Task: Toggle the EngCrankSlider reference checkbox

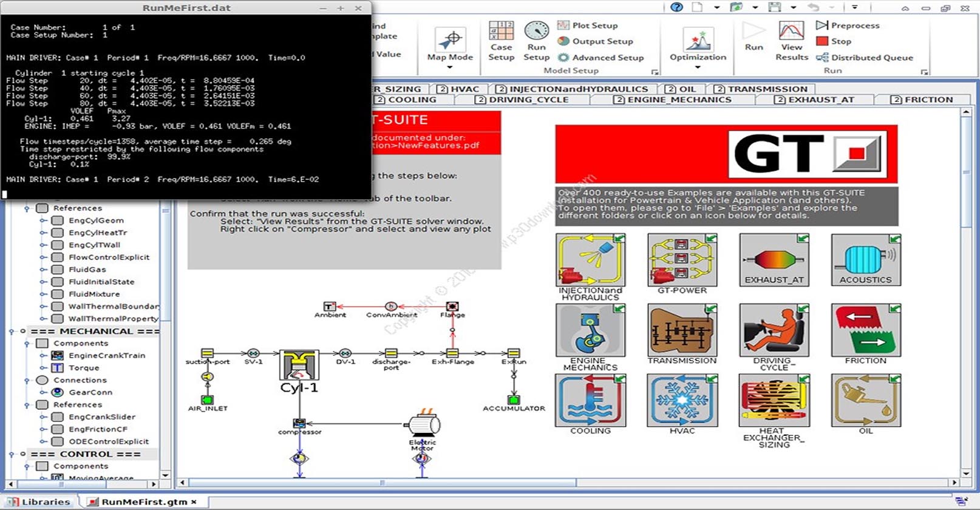Action: tap(58, 417)
